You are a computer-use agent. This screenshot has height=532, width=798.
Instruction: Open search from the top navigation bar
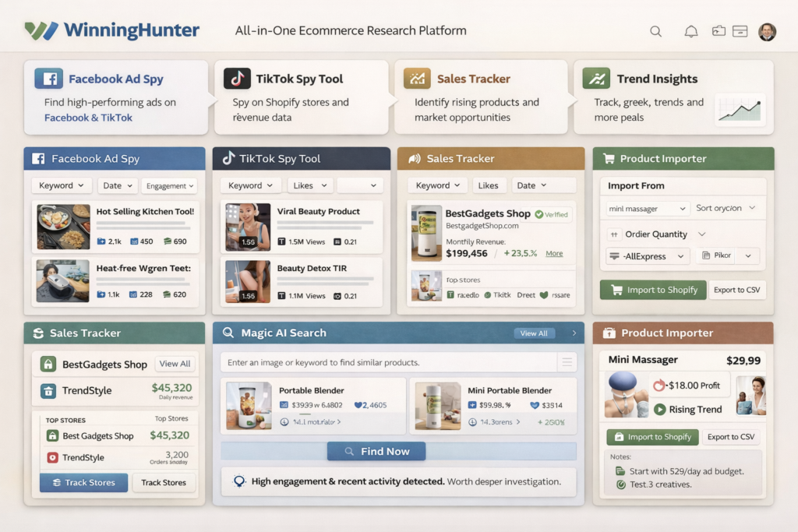655,31
